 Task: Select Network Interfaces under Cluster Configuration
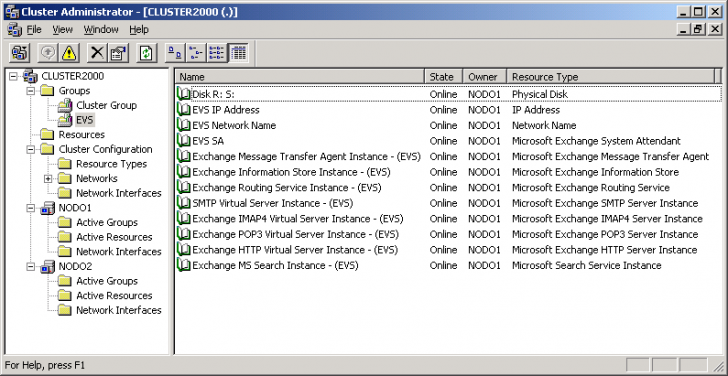pos(119,193)
